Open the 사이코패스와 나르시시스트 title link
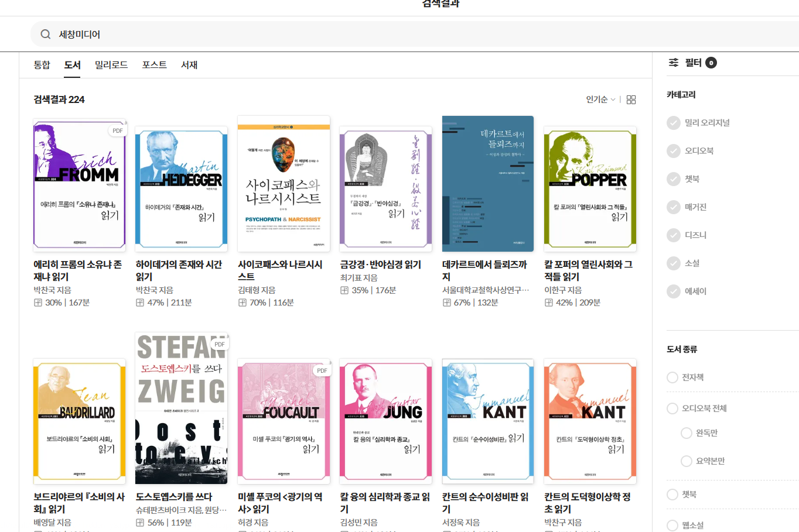 tap(280, 270)
